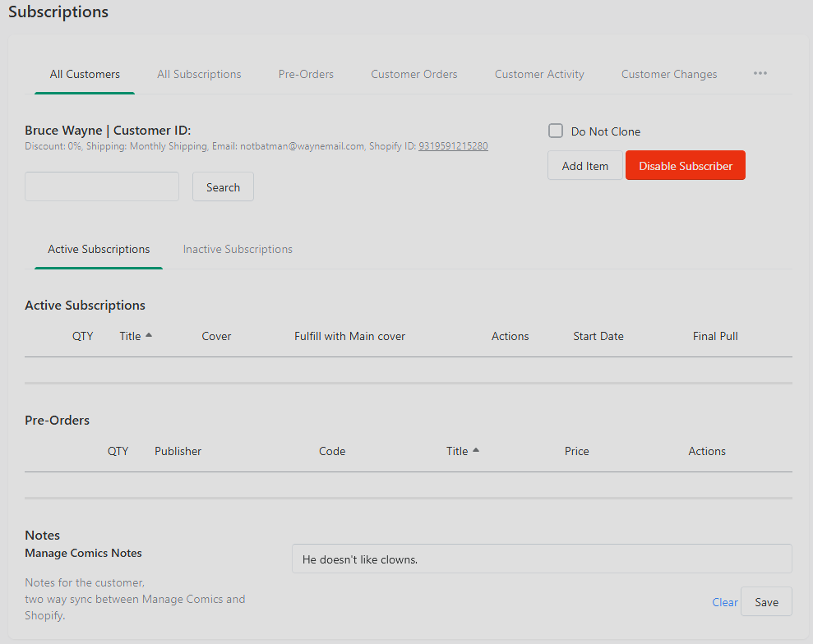Clear the Manage Comics notes

[724, 602]
